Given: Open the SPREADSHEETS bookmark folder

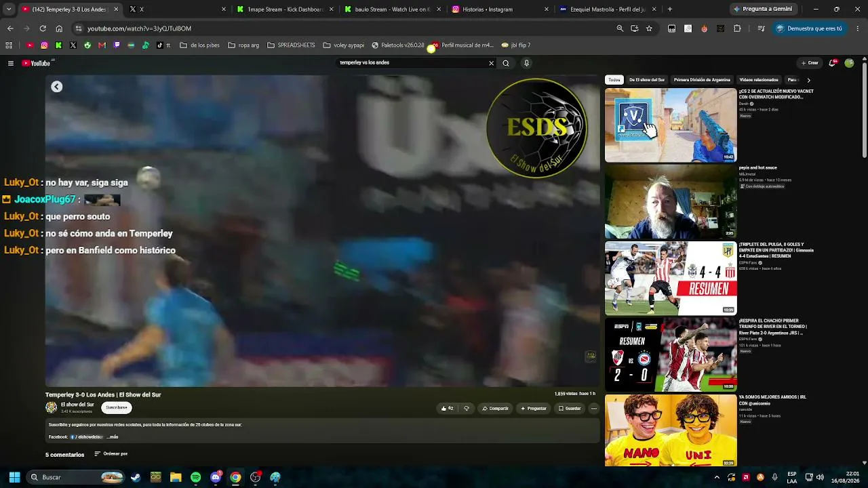Looking at the screenshot, I should coord(291,45).
